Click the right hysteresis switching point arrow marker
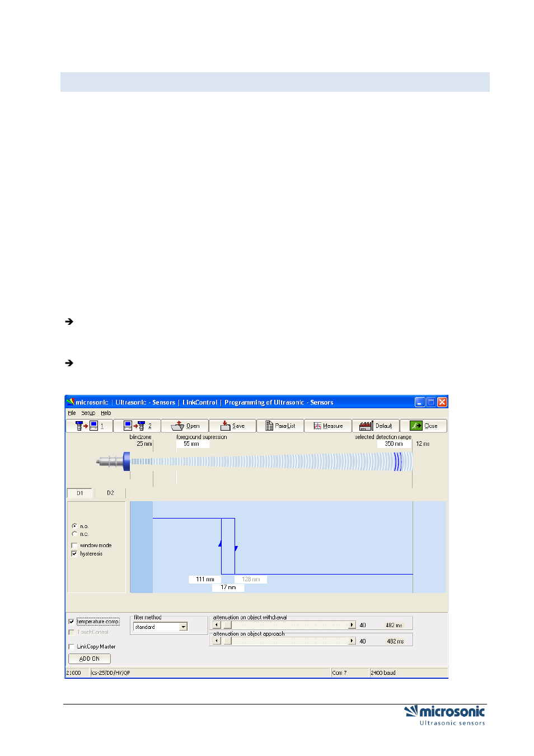This screenshot has height=756, width=534. point(236,548)
